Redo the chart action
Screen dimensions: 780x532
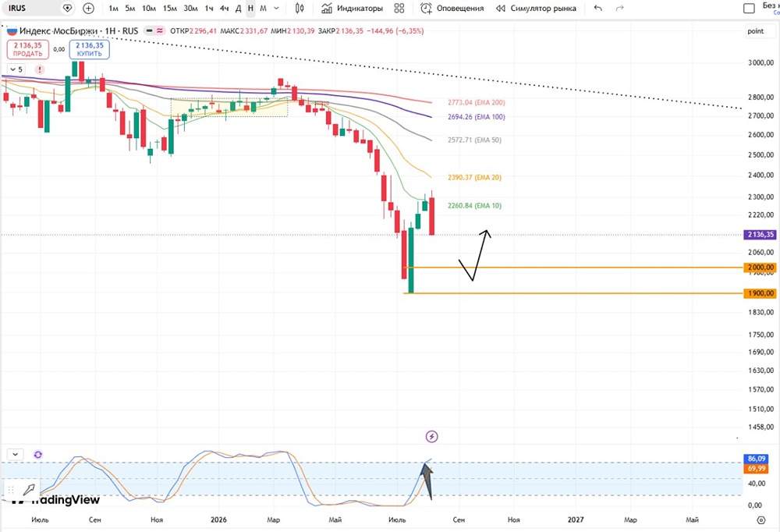pyautogui.click(x=620, y=8)
